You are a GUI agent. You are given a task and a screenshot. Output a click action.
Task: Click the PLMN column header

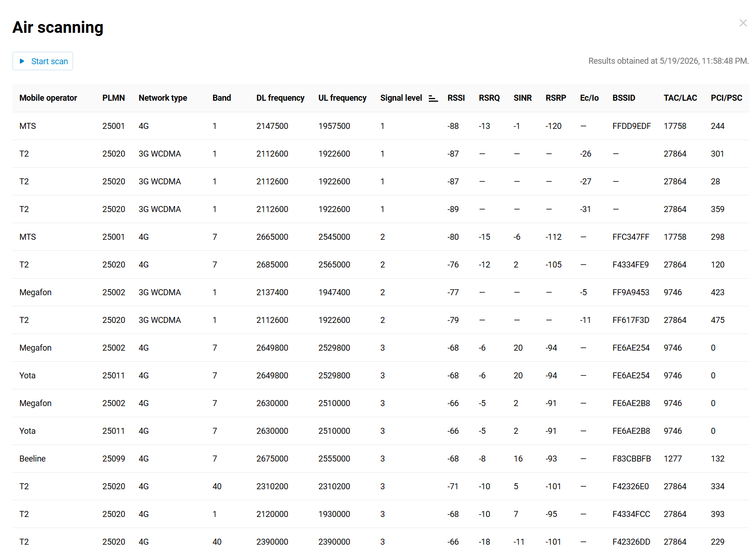(x=114, y=98)
